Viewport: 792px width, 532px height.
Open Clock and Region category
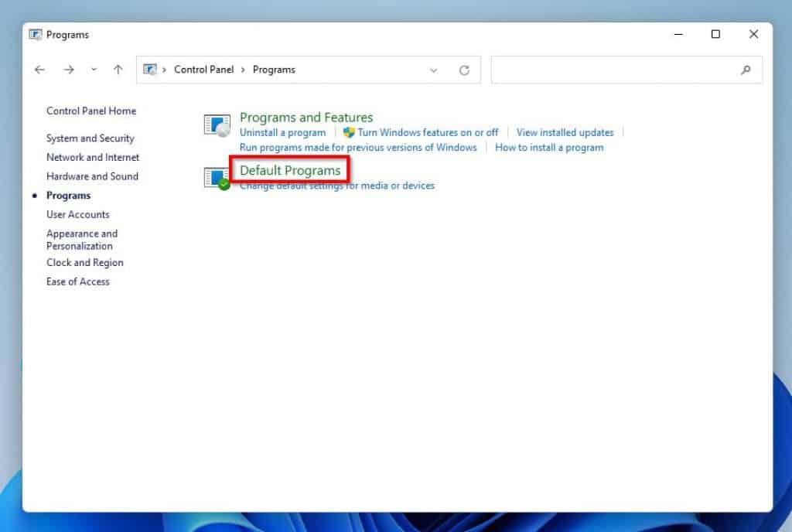click(x=85, y=262)
